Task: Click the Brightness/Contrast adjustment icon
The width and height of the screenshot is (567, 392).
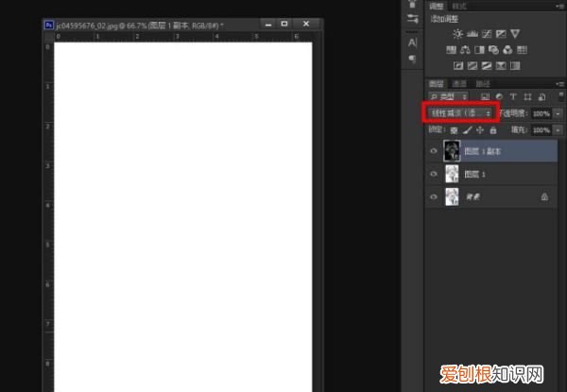Action: pos(458,34)
